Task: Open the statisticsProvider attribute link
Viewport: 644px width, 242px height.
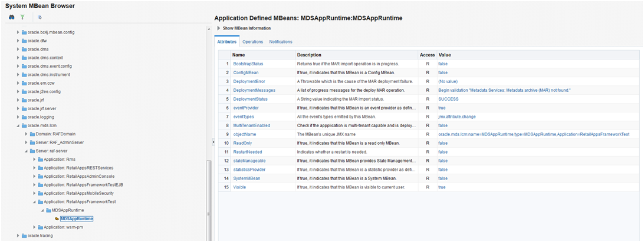Action: point(249,170)
